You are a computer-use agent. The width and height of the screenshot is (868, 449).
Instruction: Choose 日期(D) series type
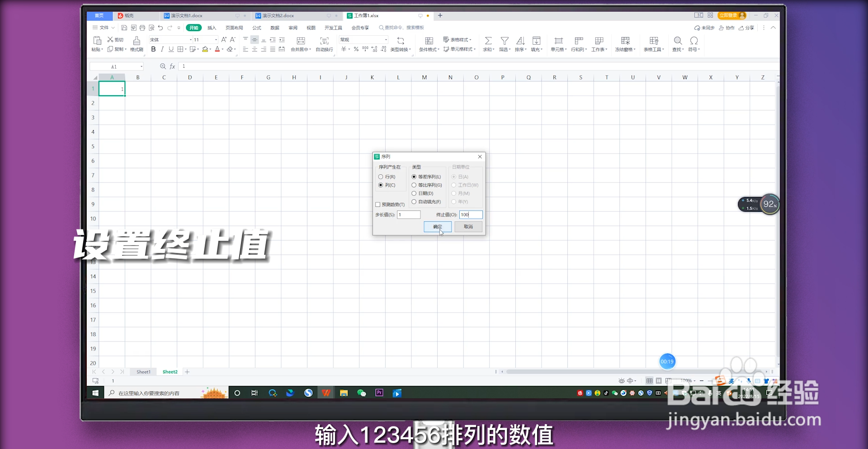[422, 193]
